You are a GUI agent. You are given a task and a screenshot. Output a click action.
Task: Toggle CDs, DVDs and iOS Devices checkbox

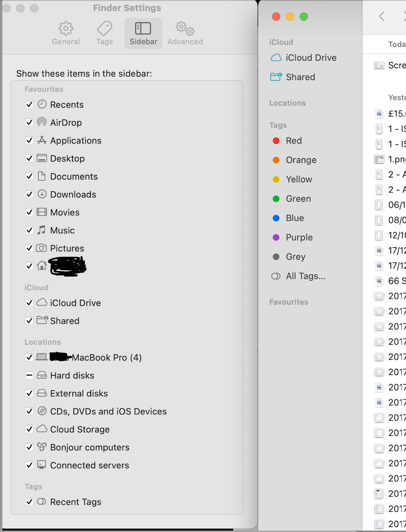coord(29,411)
